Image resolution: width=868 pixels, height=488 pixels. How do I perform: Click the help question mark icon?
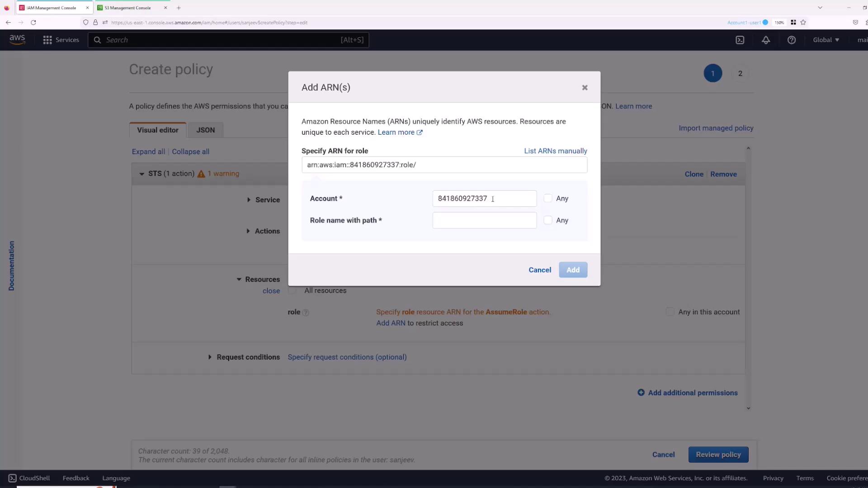point(791,40)
